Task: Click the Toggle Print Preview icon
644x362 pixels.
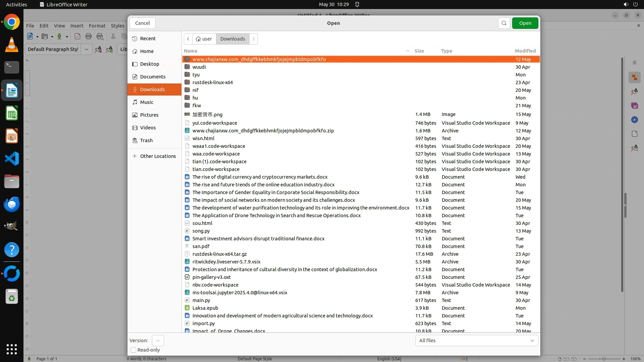Action: click(100, 37)
